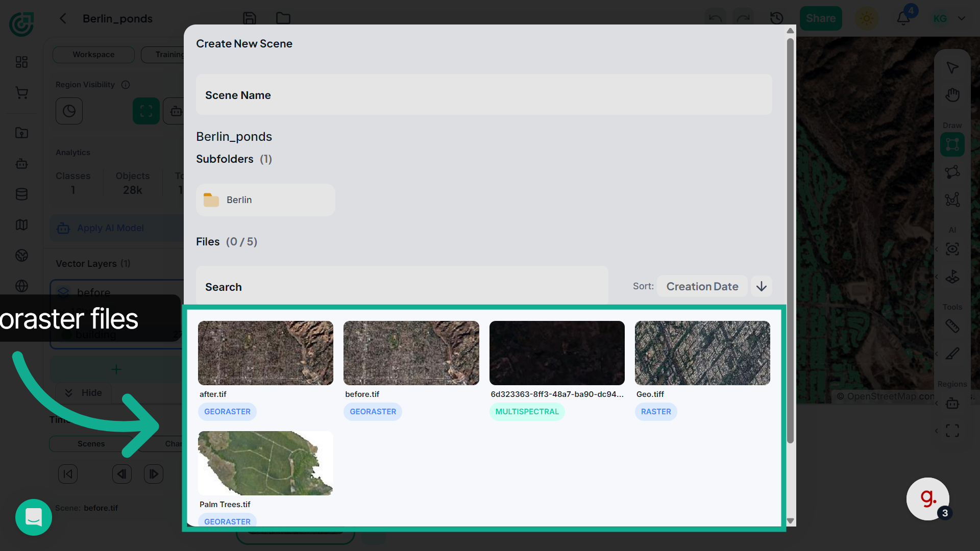Click the fullscreen region frame tool

click(952, 431)
